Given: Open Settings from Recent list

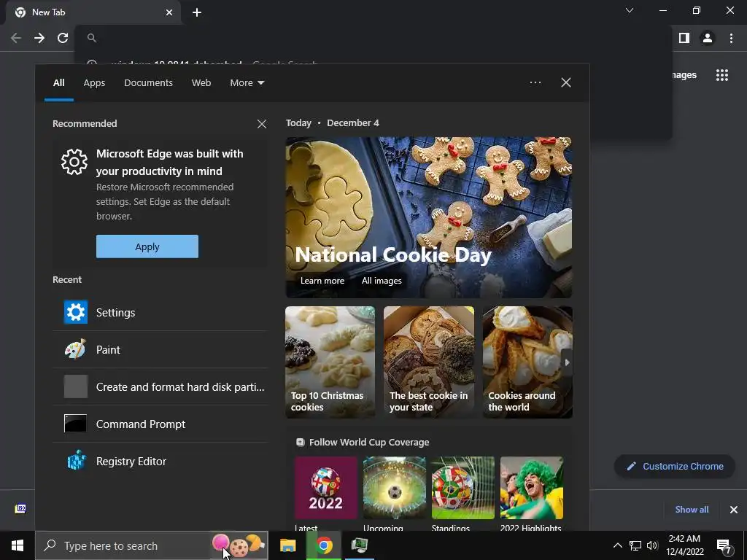Looking at the screenshot, I should 160,312.
